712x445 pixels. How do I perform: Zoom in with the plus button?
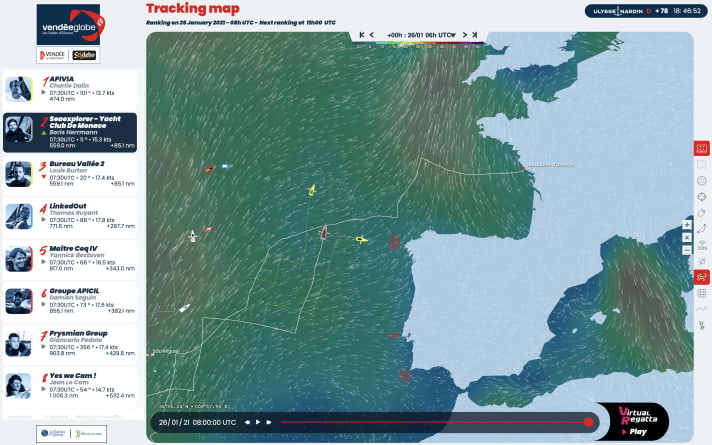tap(687, 225)
